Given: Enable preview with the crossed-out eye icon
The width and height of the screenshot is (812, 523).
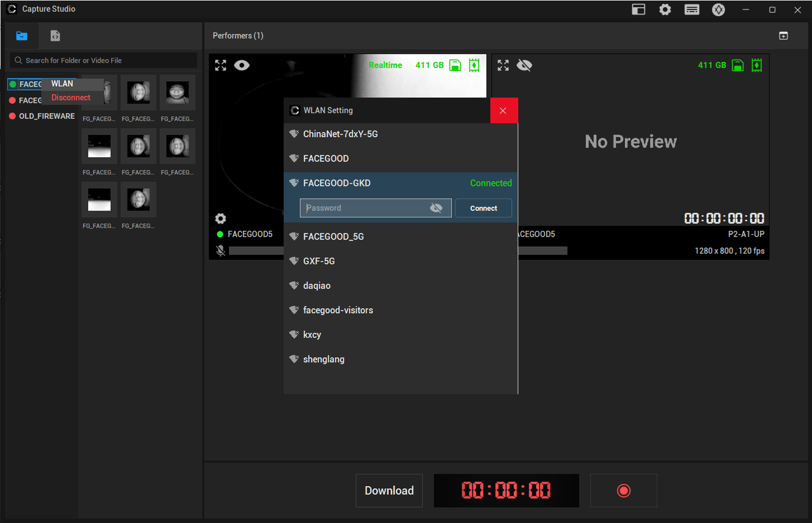Looking at the screenshot, I should [524, 65].
